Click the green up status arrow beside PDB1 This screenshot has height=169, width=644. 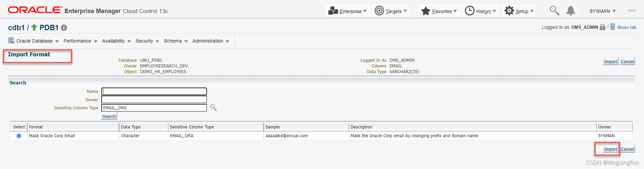click(34, 27)
